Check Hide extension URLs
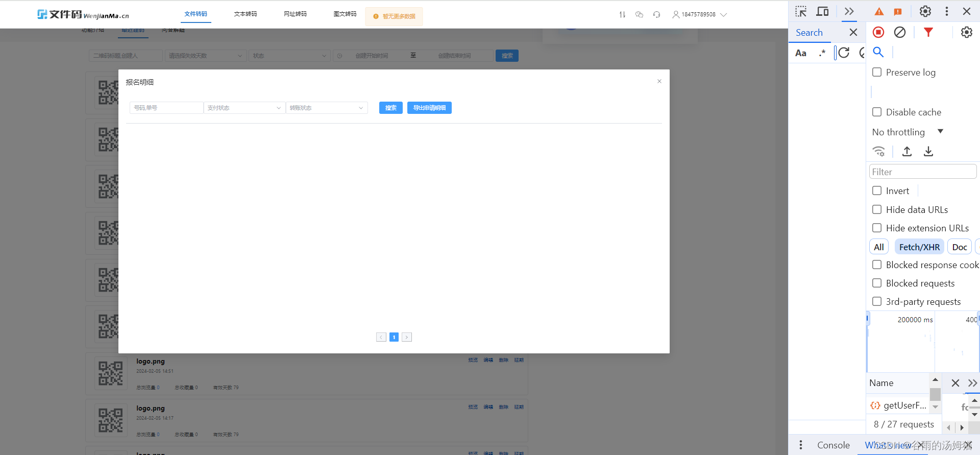 (x=877, y=228)
